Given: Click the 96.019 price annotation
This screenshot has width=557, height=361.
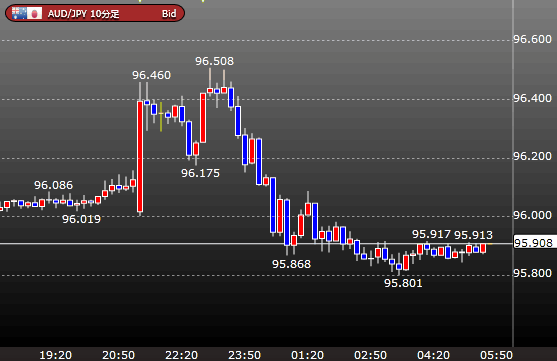Looking at the screenshot, I should pos(81,219).
